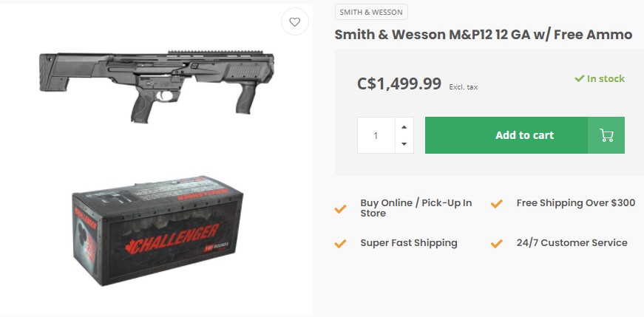This screenshot has height=317, width=644.
Task: Click the product title heading
Action: coord(483,35)
